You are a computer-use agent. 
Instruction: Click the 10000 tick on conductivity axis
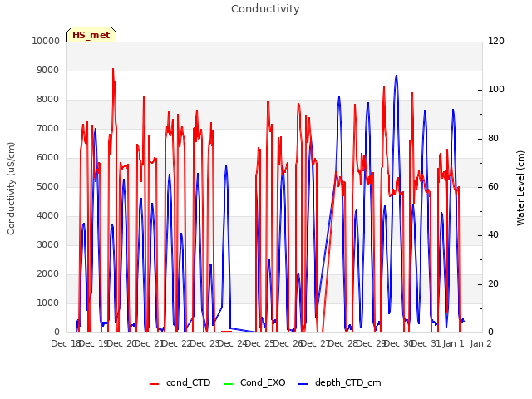[46, 41]
